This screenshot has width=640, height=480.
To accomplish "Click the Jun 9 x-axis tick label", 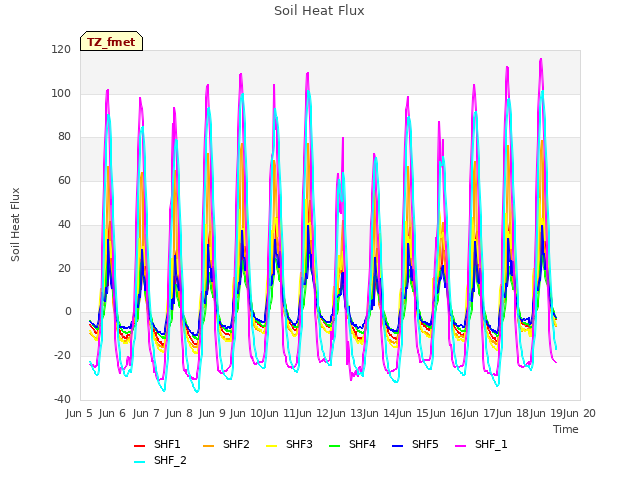I will click(x=212, y=413).
